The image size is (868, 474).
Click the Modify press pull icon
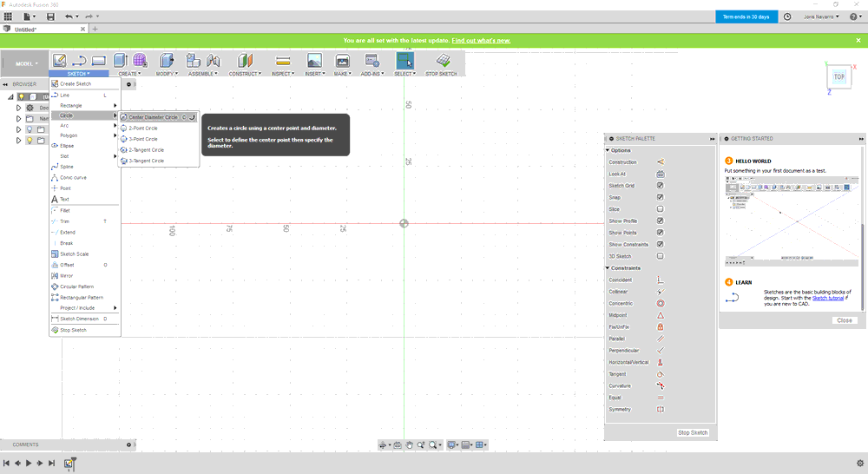pos(166,61)
